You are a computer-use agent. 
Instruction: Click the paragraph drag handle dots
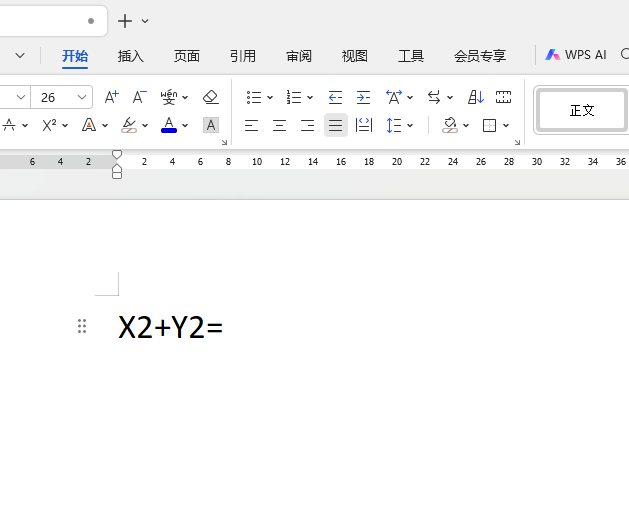click(x=82, y=326)
